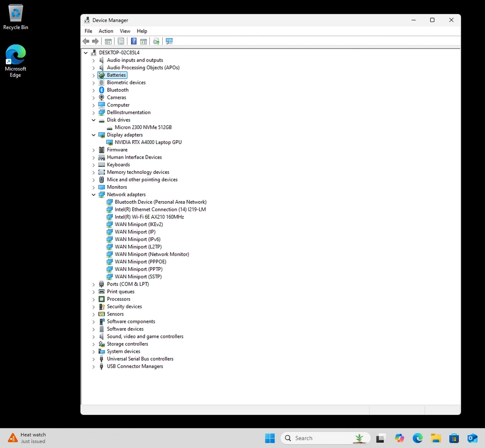Toggle the Show/Hide Console Tree toolbar icon
This screenshot has height=448, width=485.
click(x=108, y=41)
